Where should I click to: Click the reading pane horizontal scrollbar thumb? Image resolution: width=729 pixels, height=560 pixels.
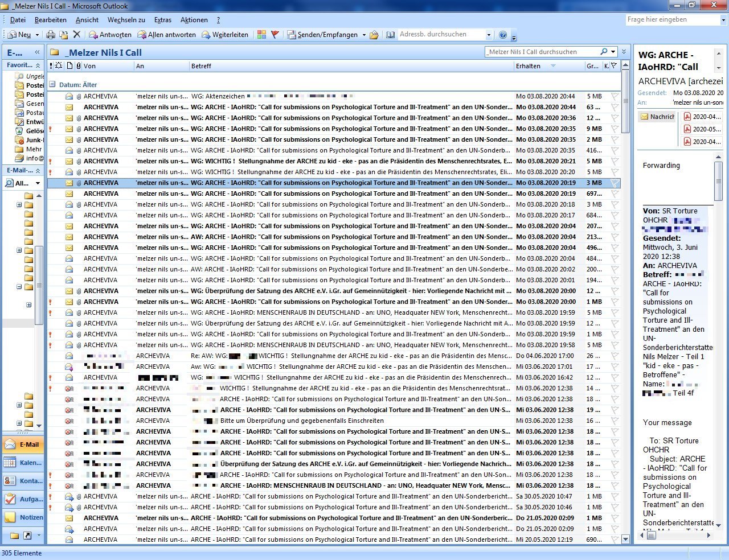click(652, 536)
